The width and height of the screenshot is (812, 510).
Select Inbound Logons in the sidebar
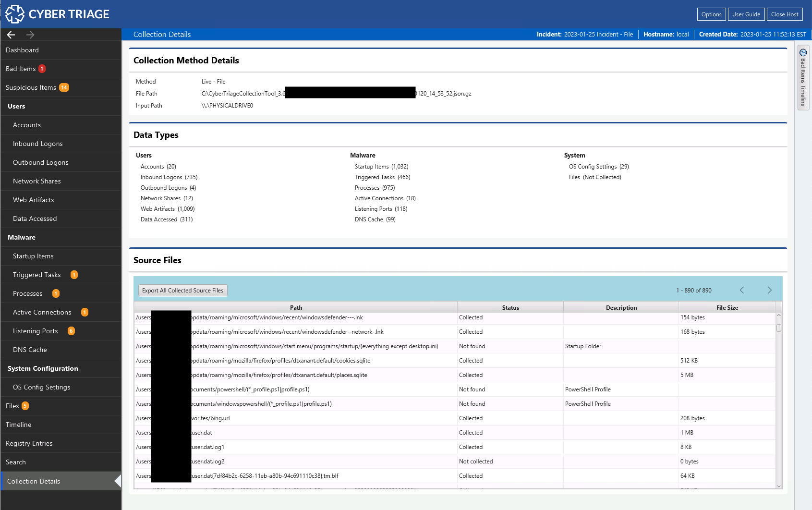point(61,144)
